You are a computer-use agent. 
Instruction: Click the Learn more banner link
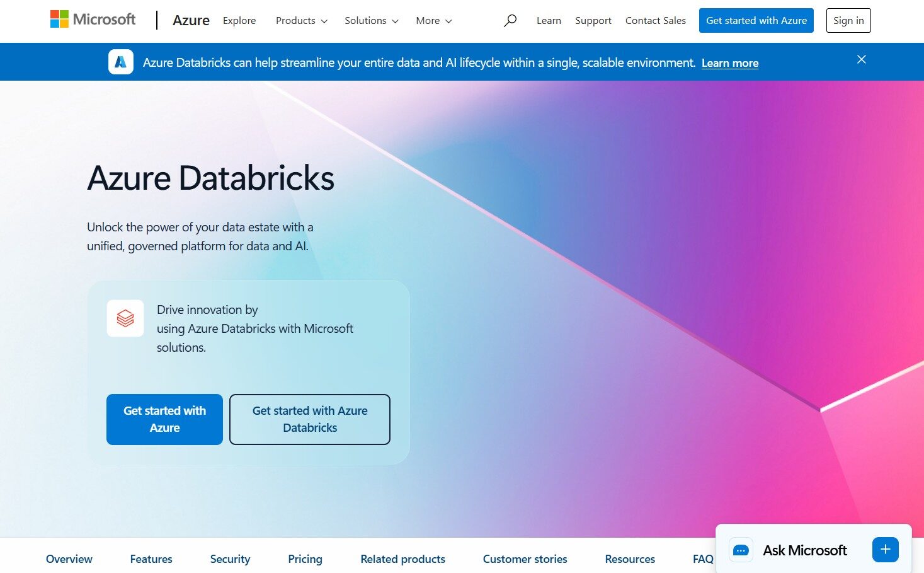click(729, 63)
